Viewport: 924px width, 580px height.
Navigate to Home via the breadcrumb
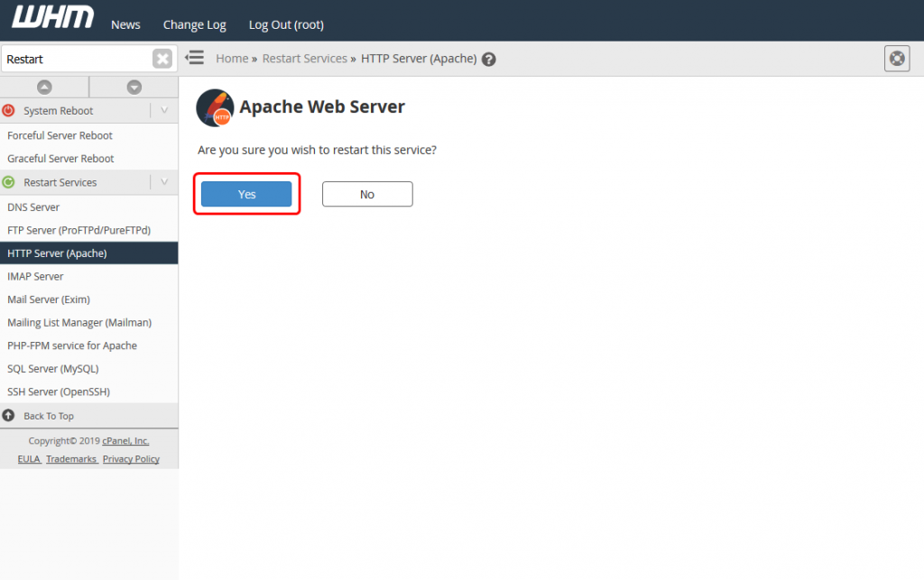(232, 58)
